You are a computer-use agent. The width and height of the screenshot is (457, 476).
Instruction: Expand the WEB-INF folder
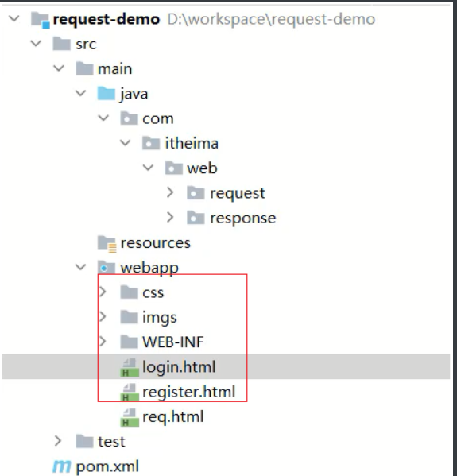(x=103, y=342)
